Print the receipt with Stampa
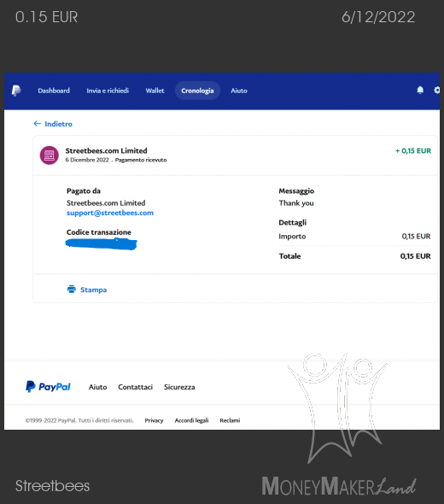 tap(93, 290)
